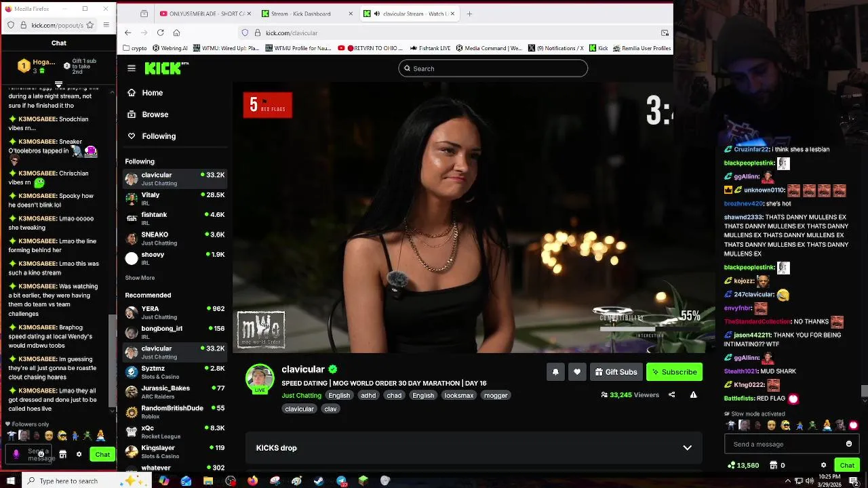Click Show More under Following

click(x=140, y=278)
